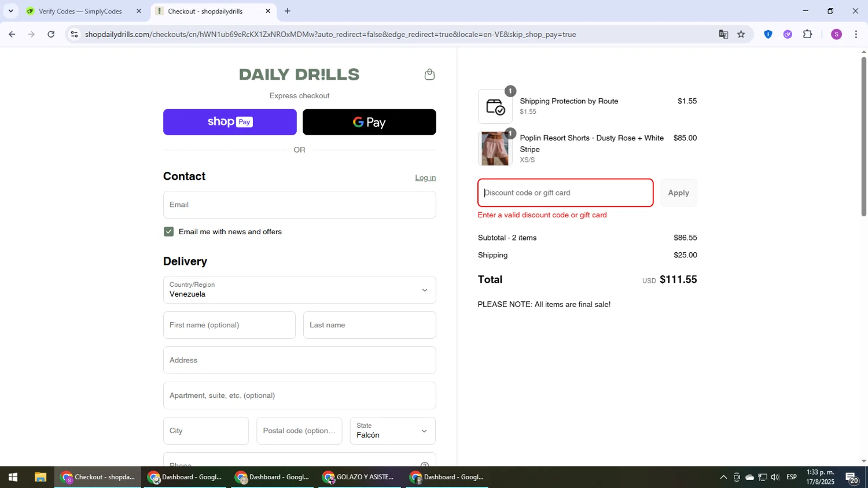Click into the Address field

coord(299,360)
